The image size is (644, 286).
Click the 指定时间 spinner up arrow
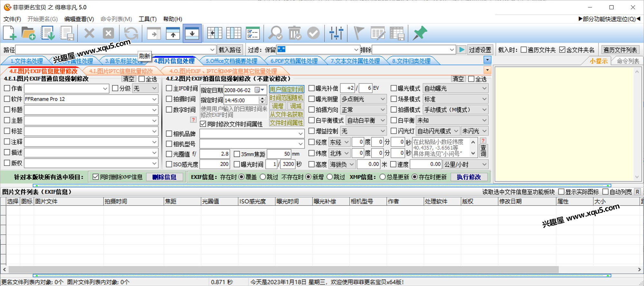point(262,98)
